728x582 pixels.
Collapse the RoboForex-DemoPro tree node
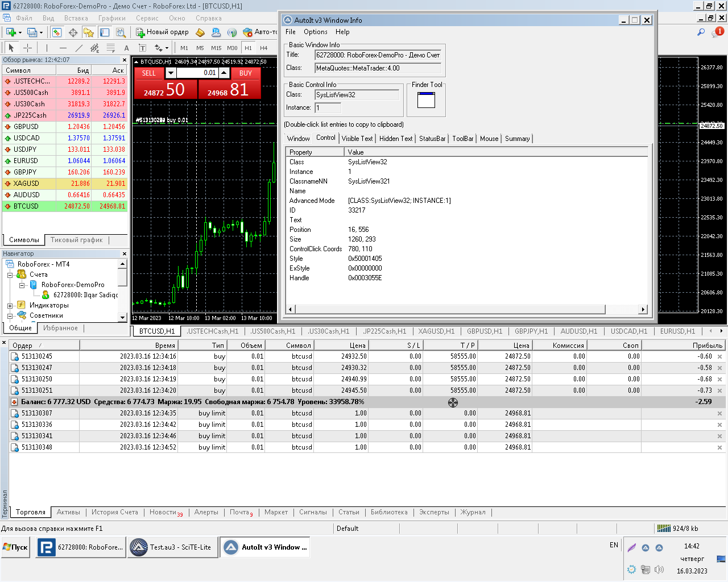[x=22, y=285]
